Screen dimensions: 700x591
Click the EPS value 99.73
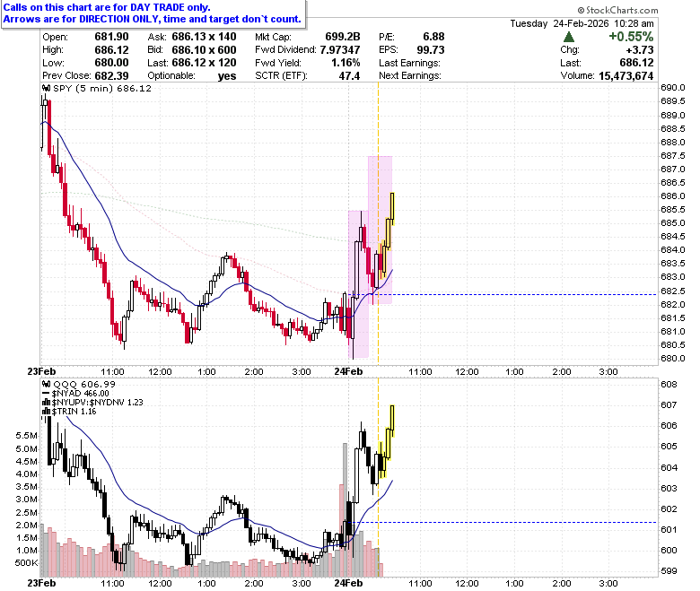(x=431, y=49)
